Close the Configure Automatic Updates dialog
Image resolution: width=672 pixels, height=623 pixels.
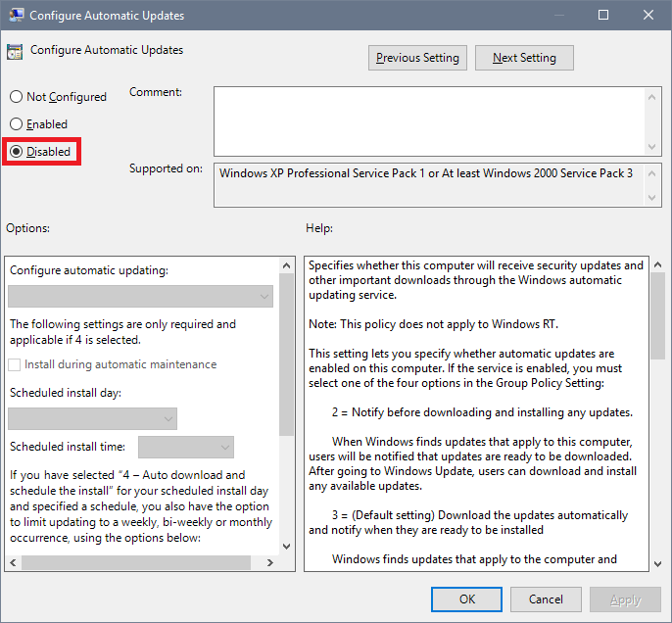(x=648, y=15)
